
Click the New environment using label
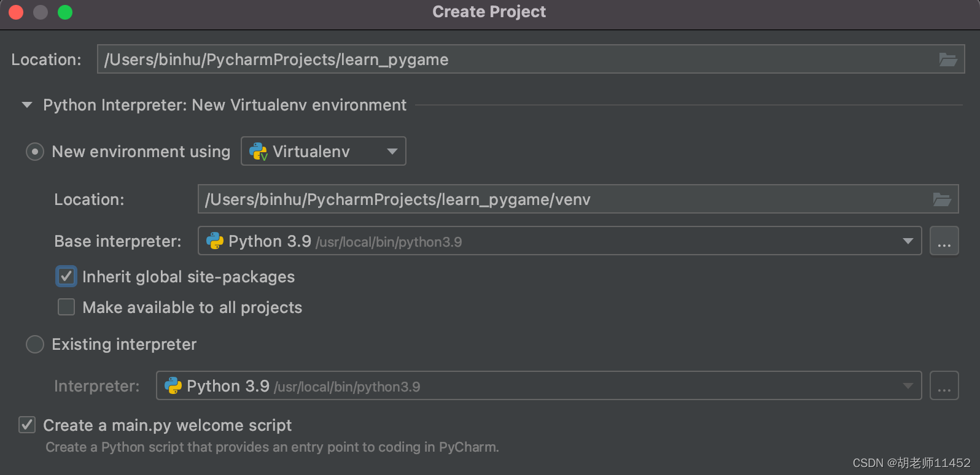pyautogui.click(x=141, y=152)
